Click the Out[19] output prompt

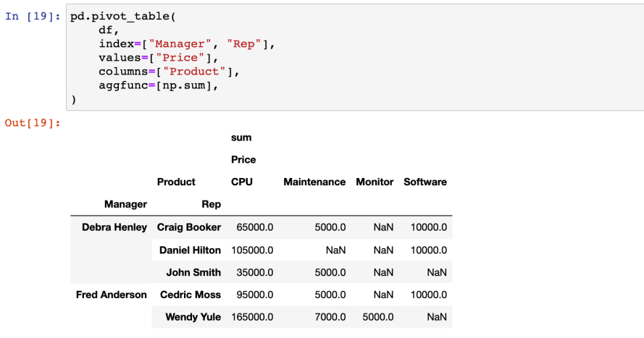click(x=33, y=122)
